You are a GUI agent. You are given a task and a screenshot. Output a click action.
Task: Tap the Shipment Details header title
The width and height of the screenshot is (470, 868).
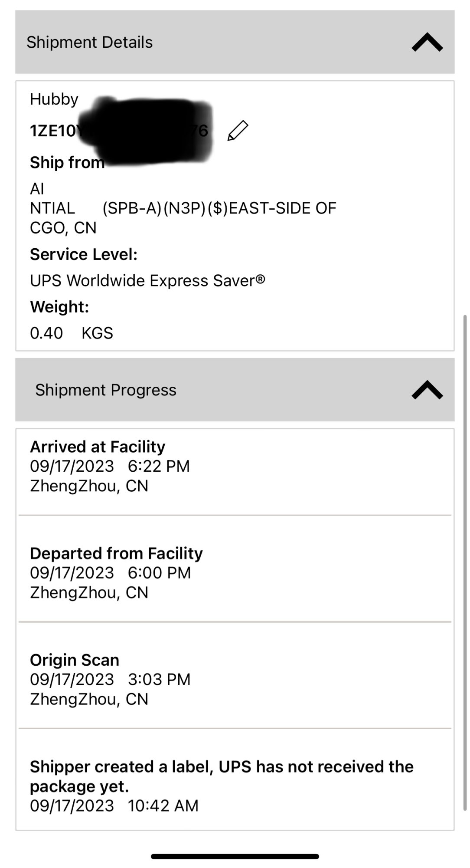click(x=90, y=43)
